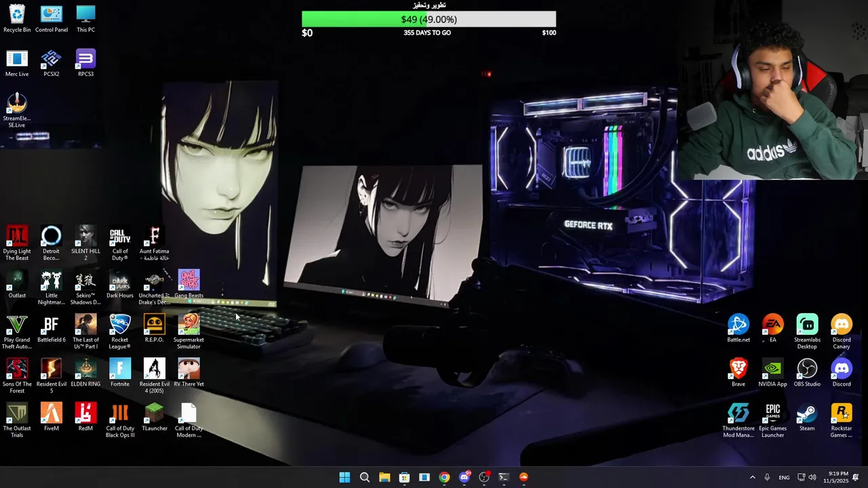
Task: Select the Discord desktop icon
Action: 842,373
